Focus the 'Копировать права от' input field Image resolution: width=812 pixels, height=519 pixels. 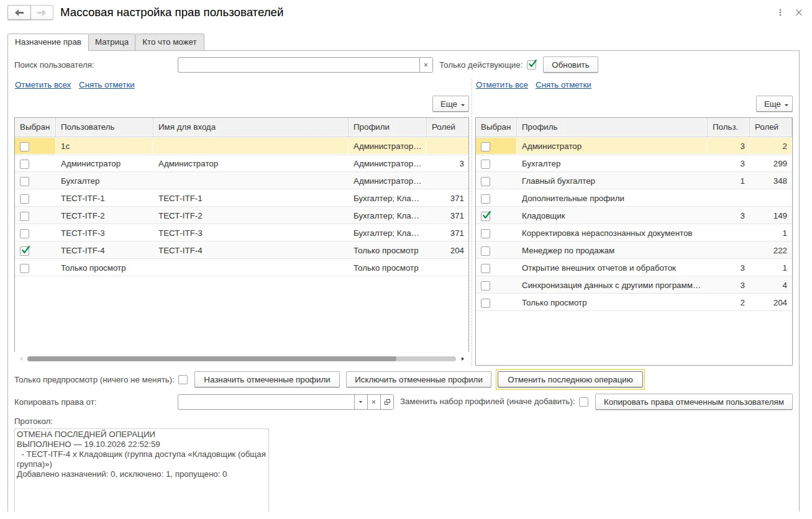point(266,402)
